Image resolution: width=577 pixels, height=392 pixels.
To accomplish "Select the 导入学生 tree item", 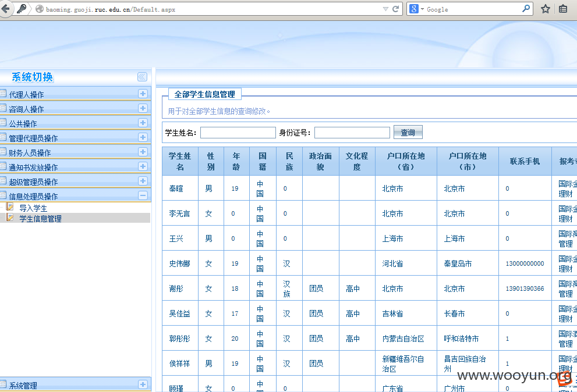I will pyautogui.click(x=33, y=208).
